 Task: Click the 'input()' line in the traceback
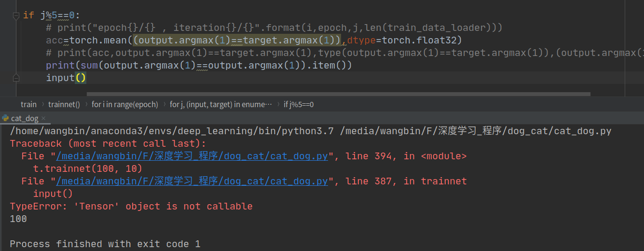click(x=53, y=194)
